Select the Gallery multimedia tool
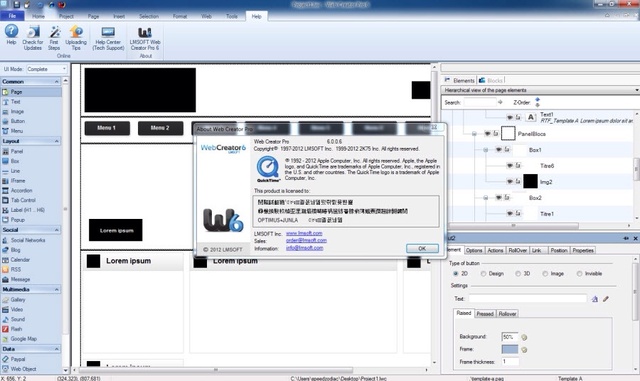The width and height of the screenshot is (640, 381). click(x=31, y=300)
